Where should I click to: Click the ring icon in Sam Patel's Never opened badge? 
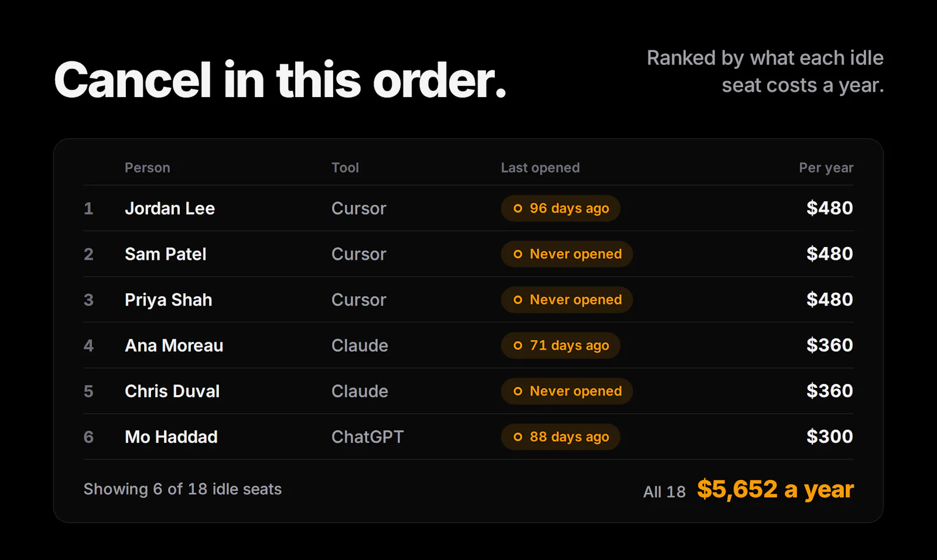click(x=518, y=254)
